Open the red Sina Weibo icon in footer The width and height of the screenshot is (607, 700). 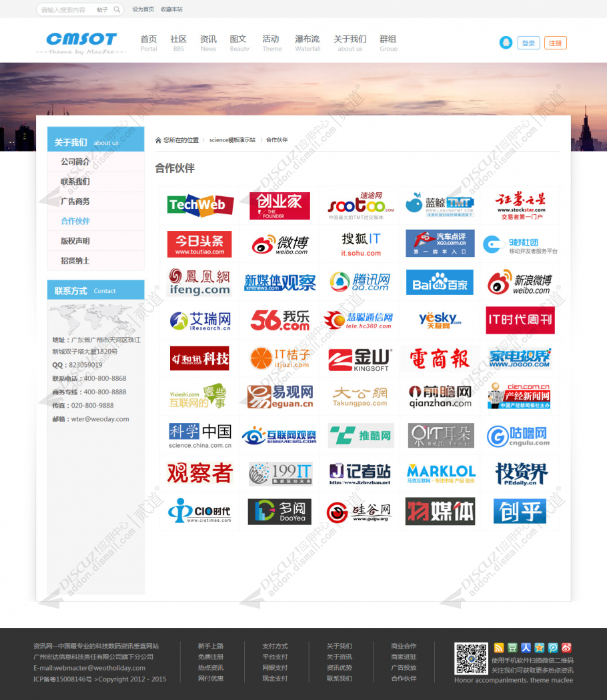[566, 648]
